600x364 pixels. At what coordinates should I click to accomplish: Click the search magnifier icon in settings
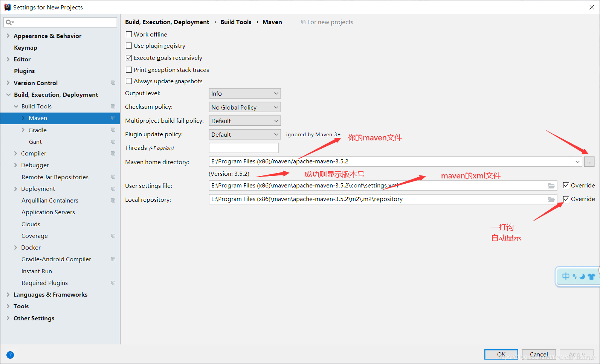tap(9, 23)
